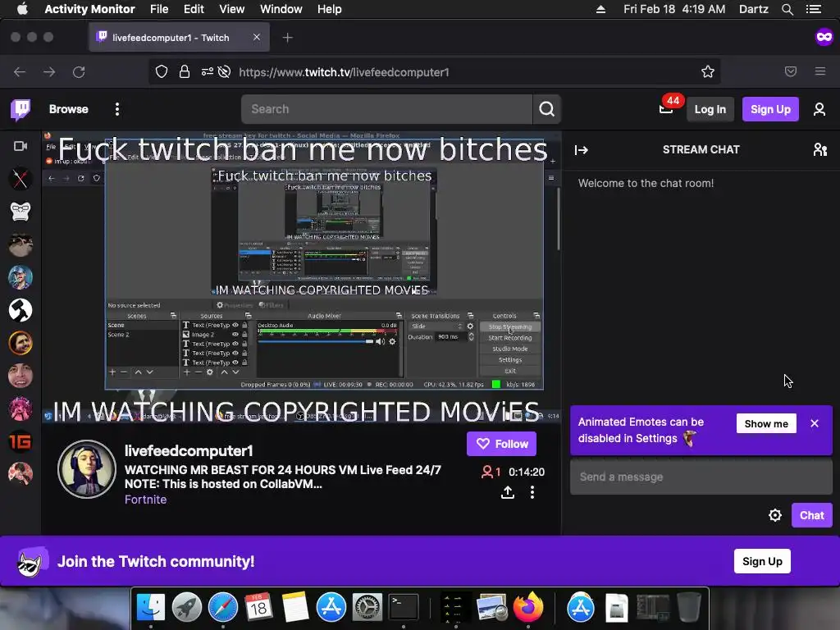This screenshot has width=840, height=630.
Task: Open Terminal from the Dock
Action: (404, 607)
